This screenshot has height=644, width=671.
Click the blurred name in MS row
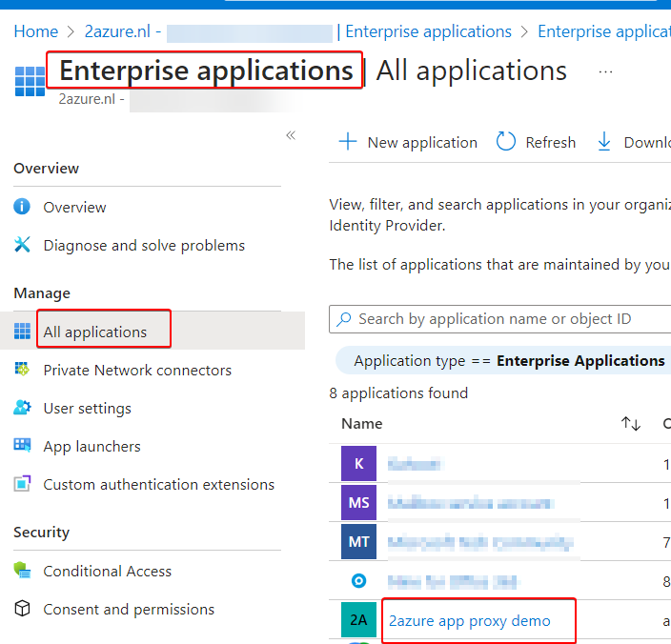click(471, 503)
